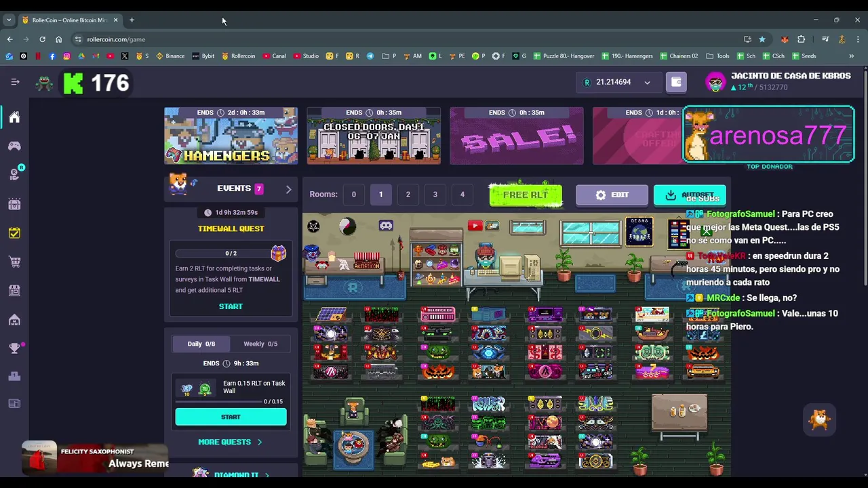Viewport: 868px width, 488px height.
Task: Open the Home icon in left sidebar
Action: click(14, 117)
